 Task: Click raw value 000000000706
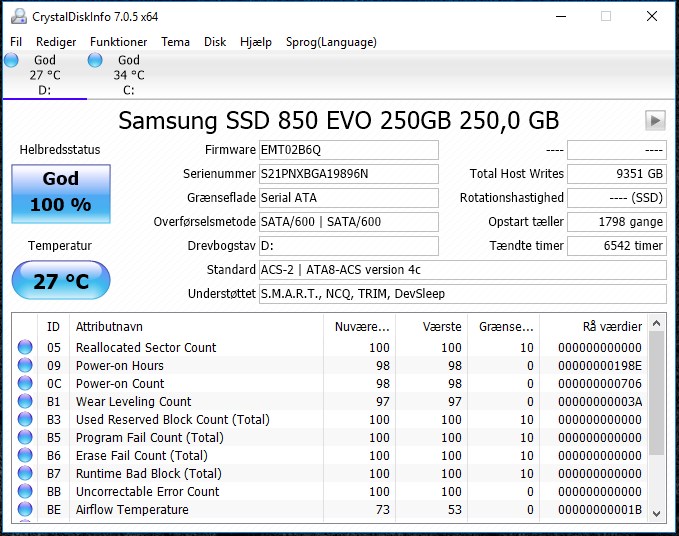[600, 383]
